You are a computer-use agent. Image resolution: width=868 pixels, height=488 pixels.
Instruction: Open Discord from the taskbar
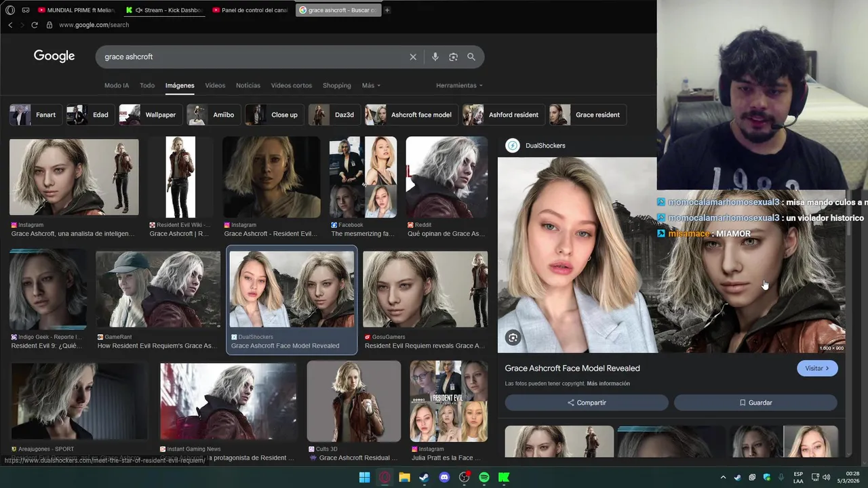444,477
